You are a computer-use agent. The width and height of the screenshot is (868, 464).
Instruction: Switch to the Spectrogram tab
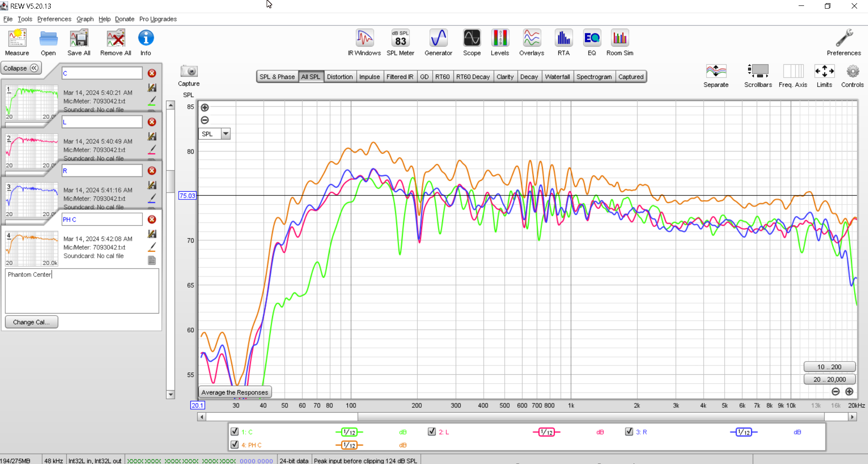[594, 77]
